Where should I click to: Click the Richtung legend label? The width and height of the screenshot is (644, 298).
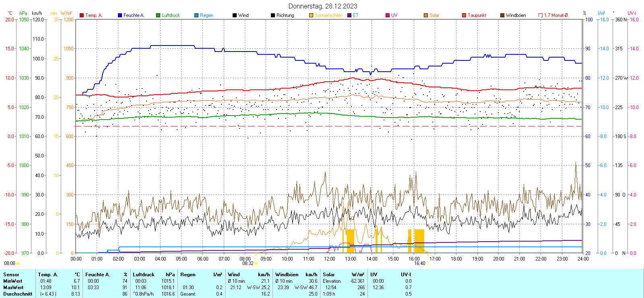(x=285, y=15)
